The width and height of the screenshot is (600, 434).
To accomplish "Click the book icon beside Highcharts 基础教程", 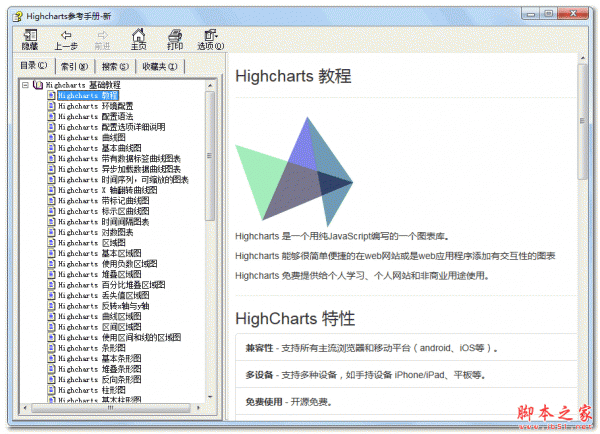I will tap(38, 85).
